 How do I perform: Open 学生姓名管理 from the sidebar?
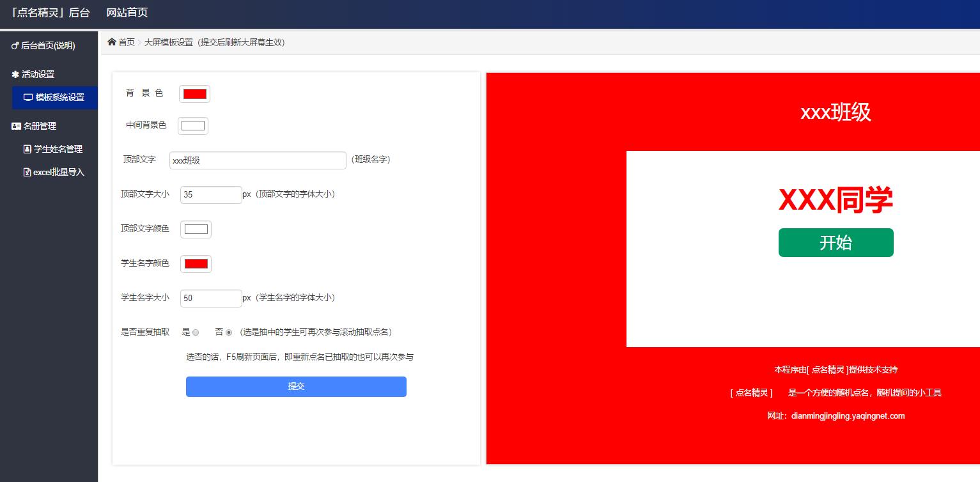click(58, 149)
